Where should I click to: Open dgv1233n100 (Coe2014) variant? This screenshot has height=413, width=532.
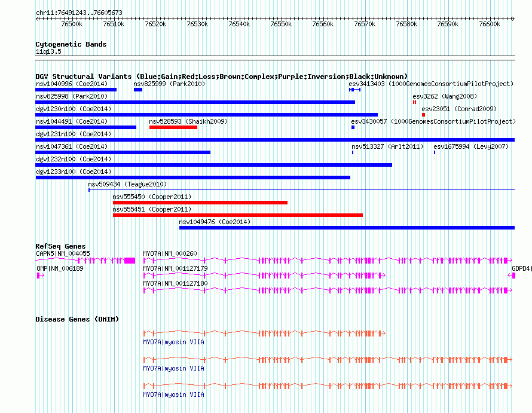[x=192, y=178]
